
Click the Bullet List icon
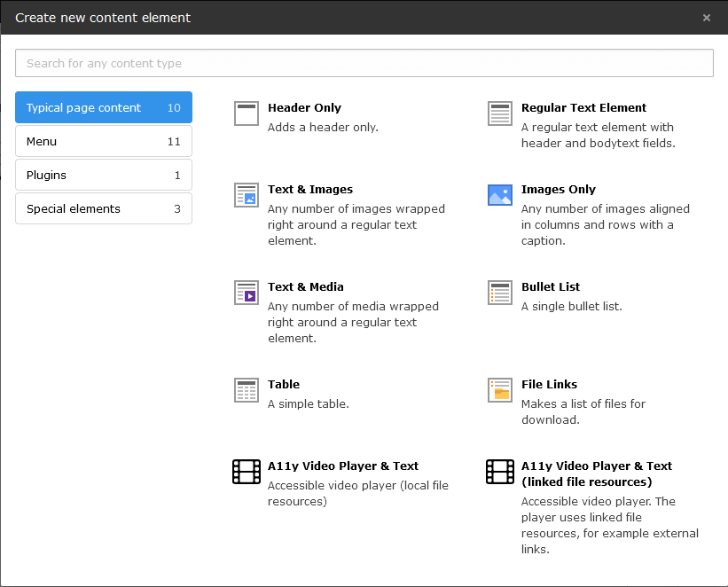click(x=499, y=293)
